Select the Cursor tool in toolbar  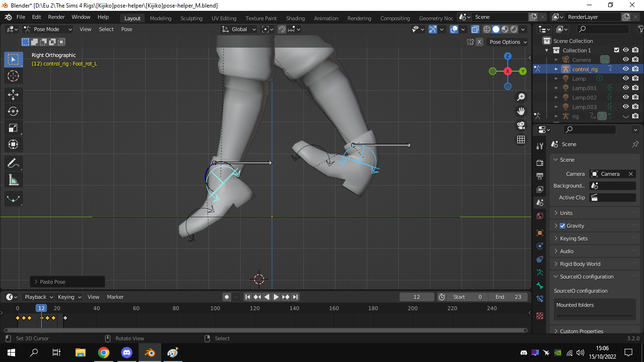(13, 76)
